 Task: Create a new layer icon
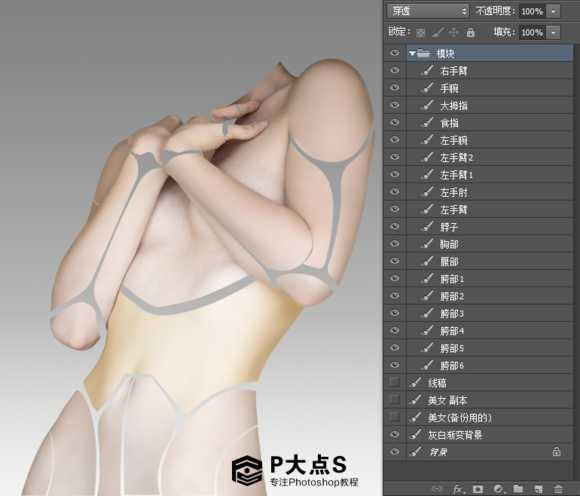coord(538,489)
